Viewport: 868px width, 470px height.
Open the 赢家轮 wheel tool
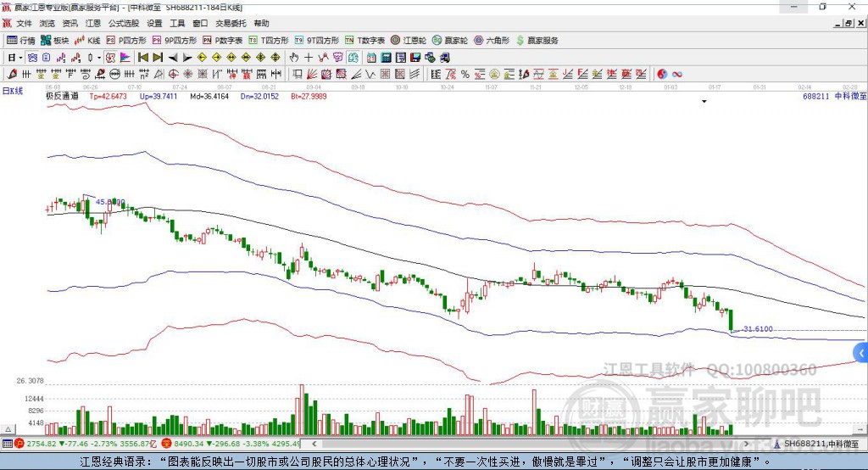pyautogui.click(x=450, y=41)
